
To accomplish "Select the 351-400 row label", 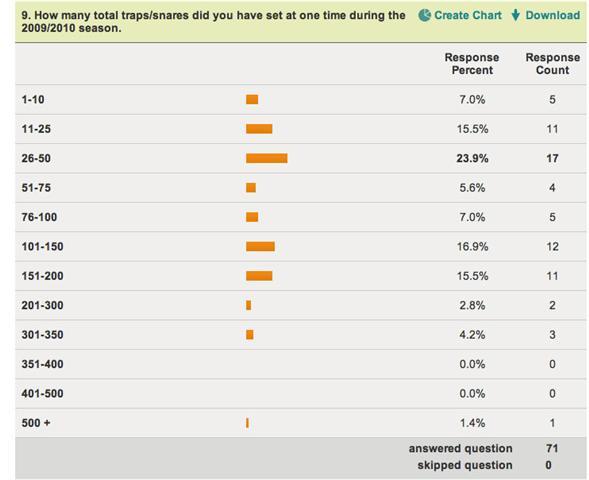I will pyautogui.click(x=42, y=364).
